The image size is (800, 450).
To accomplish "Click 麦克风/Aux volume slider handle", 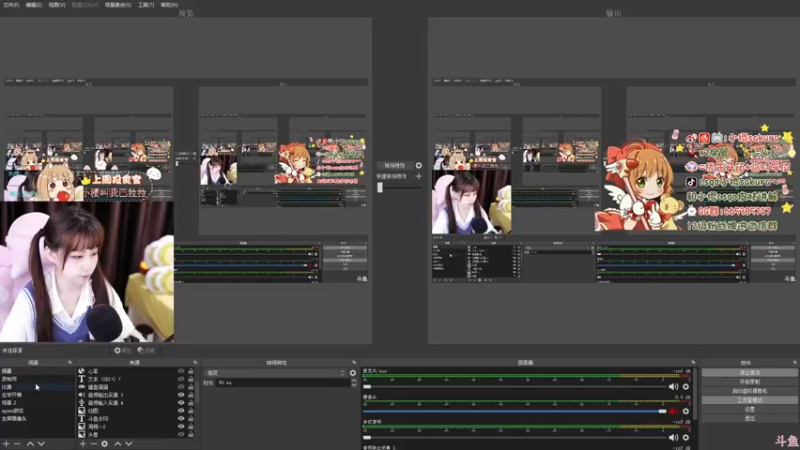I will pyautogui.click(x=367, y=387).
